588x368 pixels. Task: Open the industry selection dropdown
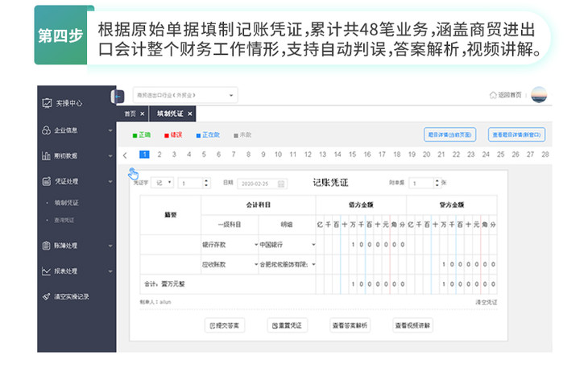(x=184, y=95)
